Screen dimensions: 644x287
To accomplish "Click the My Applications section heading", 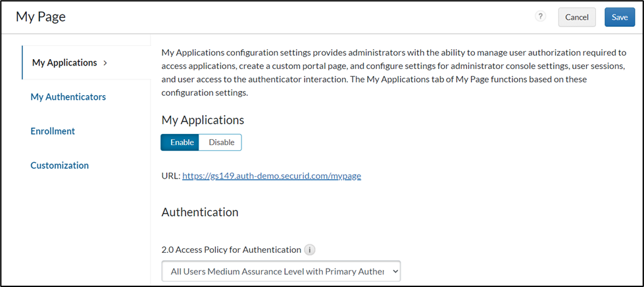I will 203,120.
